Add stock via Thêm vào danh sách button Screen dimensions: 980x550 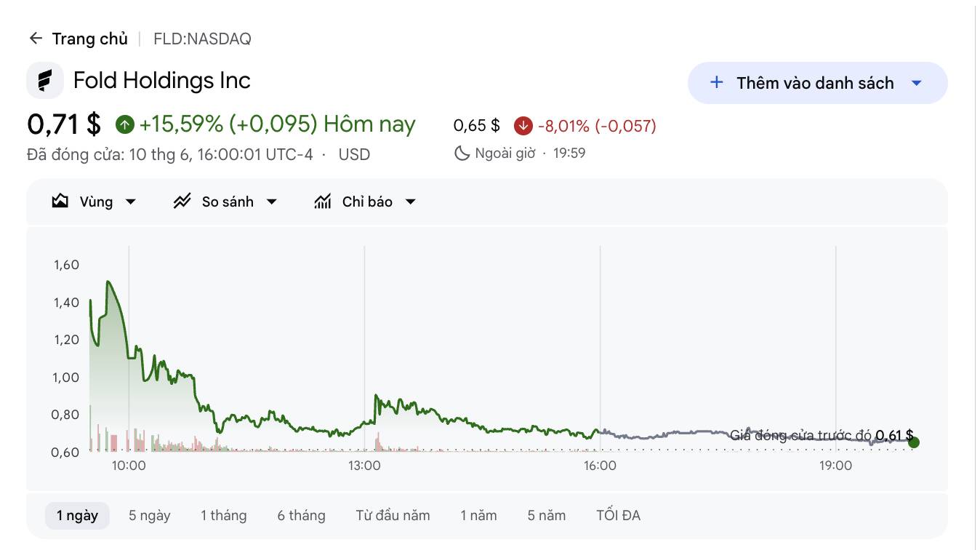coord(817,83)
